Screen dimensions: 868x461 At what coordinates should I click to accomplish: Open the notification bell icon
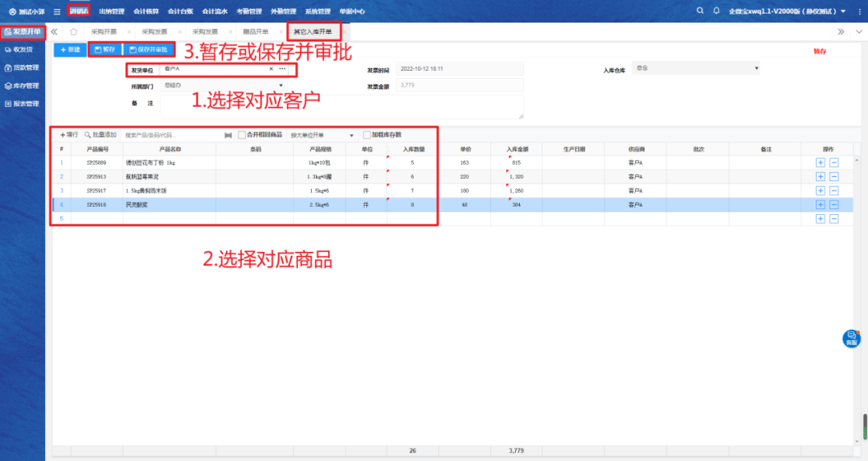coord(715,11)
